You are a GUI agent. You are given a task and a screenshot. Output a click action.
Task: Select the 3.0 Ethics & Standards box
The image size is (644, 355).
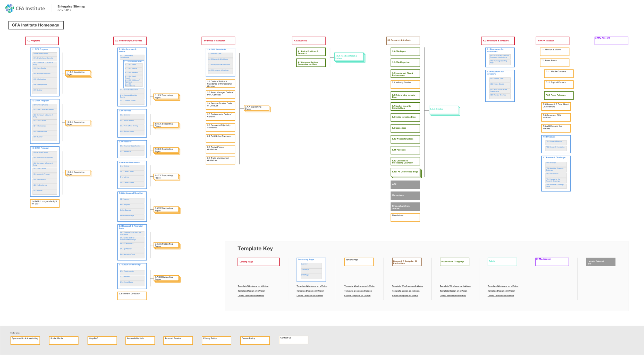(x=218, y=41)
